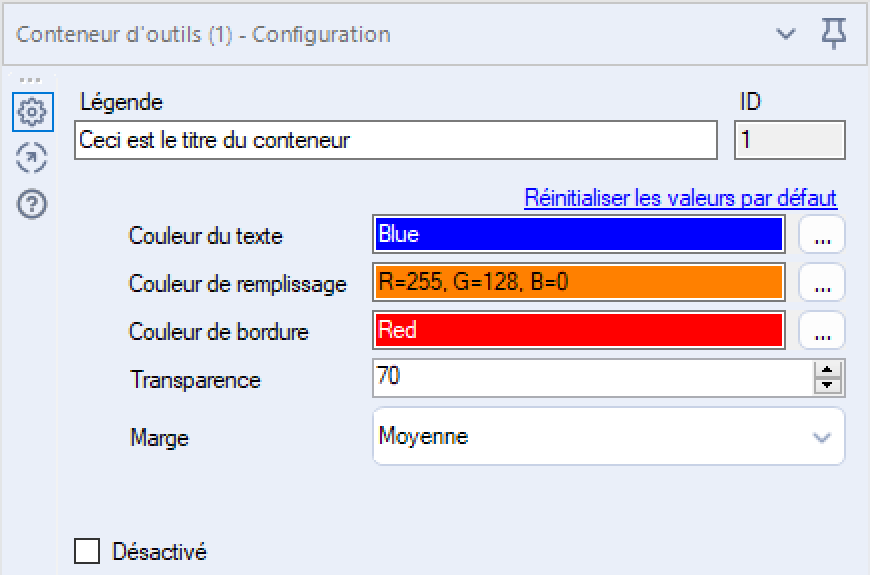The width and height of the screenshot is (870, 575).
Task: Select the Blue text color swatch
Action: pyautogui.click(x=579, y=234)
